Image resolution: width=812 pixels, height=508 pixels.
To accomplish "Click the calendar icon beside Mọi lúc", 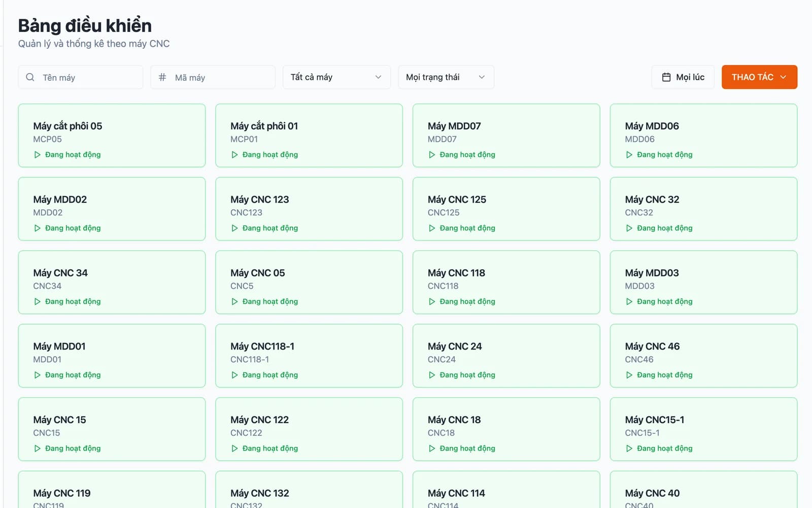I will [x=666, y=77].
